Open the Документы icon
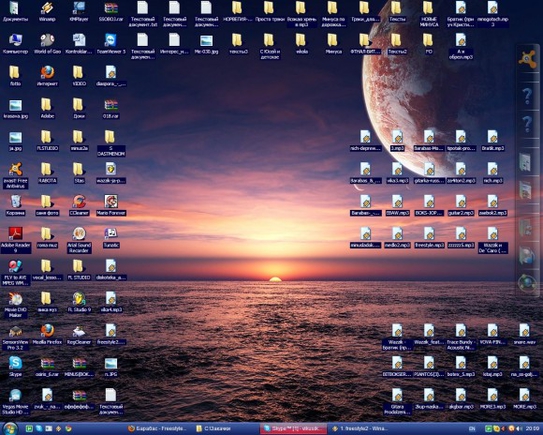The image size is (543, 435). click(15, 12)
